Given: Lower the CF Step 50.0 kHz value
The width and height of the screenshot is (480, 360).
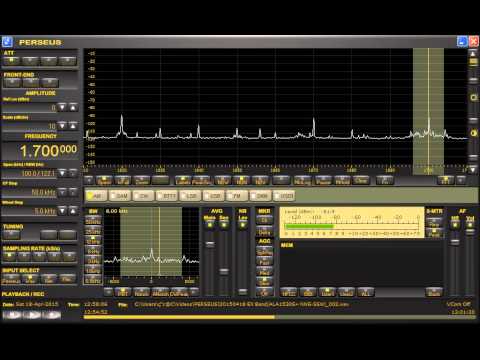Looking at the screenshot, I should (62, 192).
